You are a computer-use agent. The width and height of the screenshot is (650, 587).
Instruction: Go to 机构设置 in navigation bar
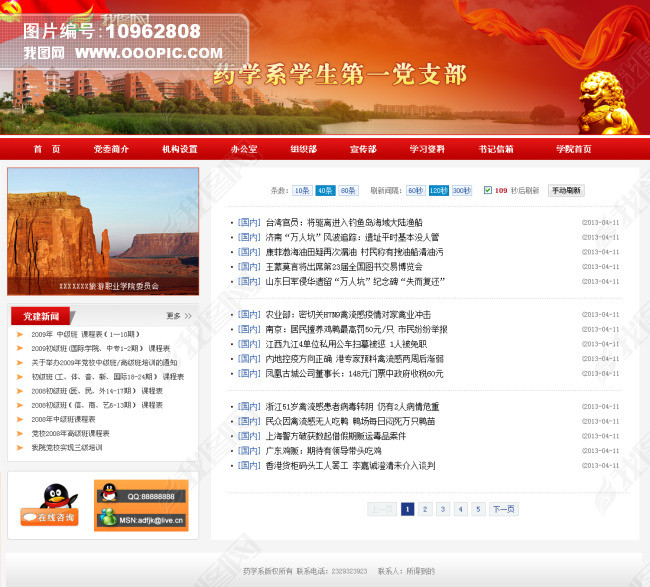click(179, 149)
